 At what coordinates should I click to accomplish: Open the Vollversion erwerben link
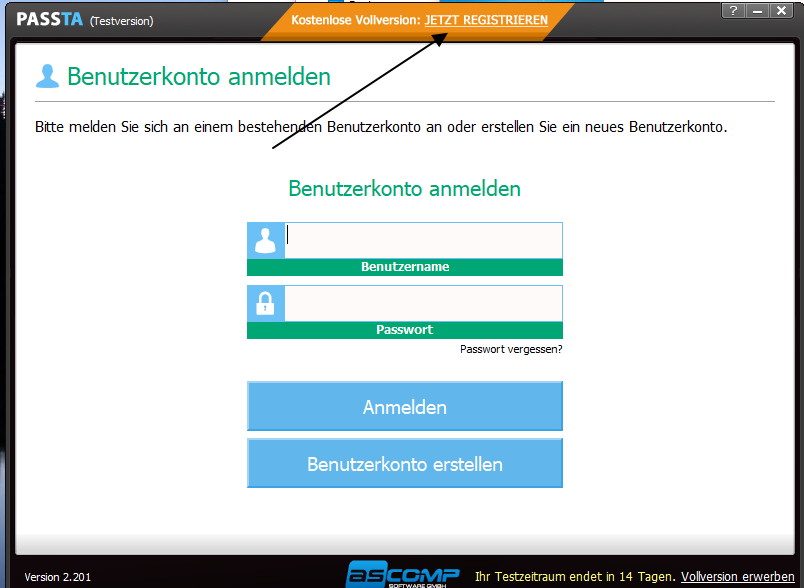[737, 577]
